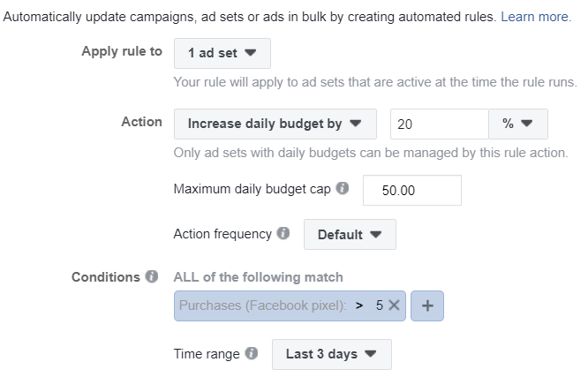
Task: Add a new condition with plus button
Action: [x=427, y=305]
